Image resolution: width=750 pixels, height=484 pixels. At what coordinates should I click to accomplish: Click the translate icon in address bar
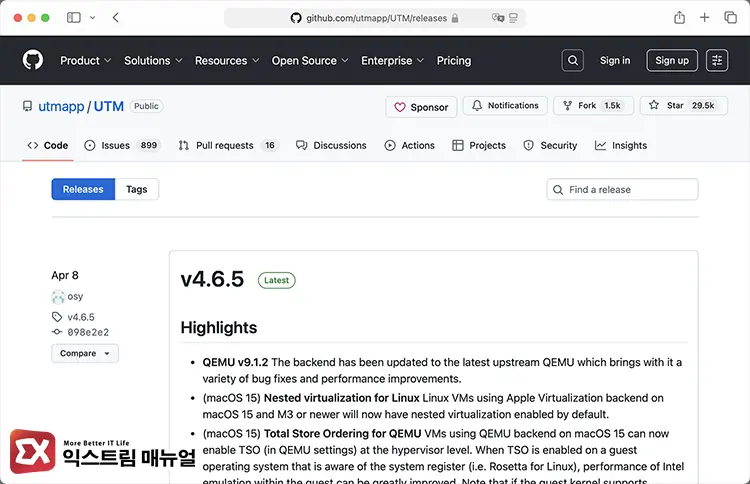tap(498, 18)
